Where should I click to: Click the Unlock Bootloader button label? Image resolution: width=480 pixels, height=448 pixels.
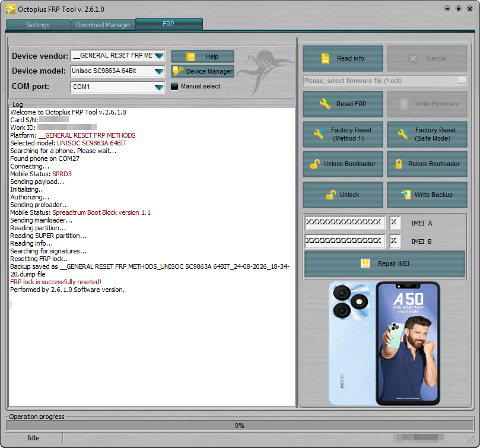[349, 164]
